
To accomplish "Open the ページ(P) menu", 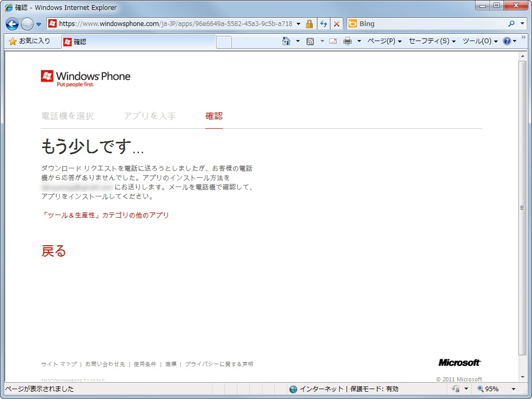I will coord(383,41).
